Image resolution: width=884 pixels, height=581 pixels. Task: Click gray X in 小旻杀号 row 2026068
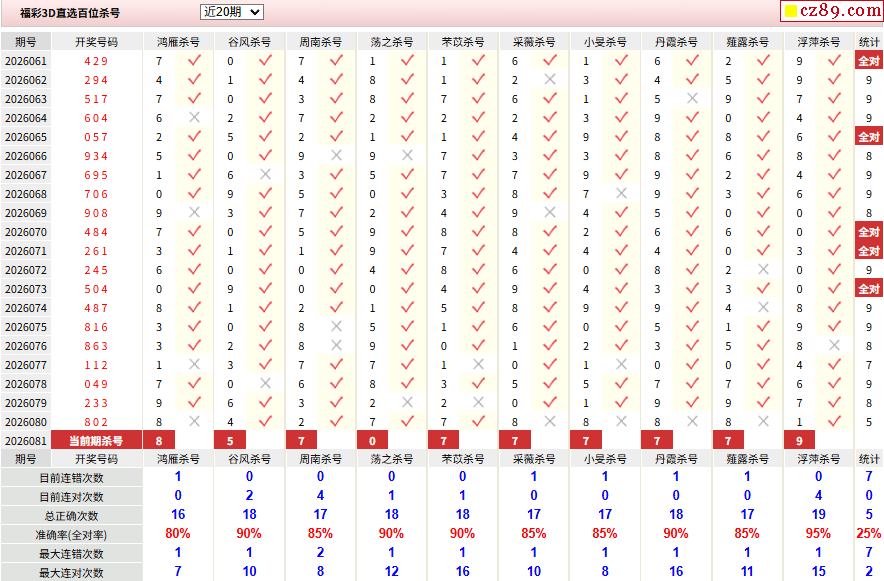click(x=621, y=193)
